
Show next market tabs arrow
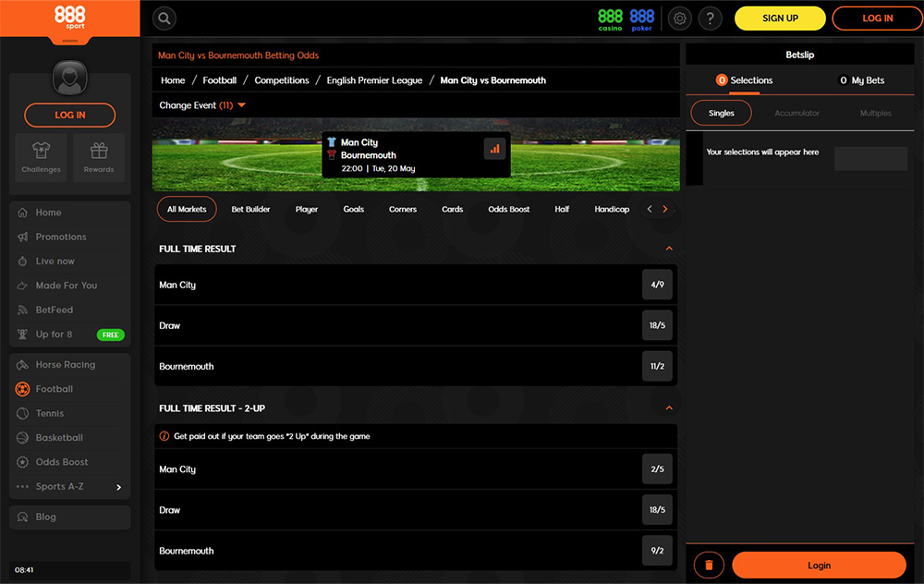click(664, 209)
